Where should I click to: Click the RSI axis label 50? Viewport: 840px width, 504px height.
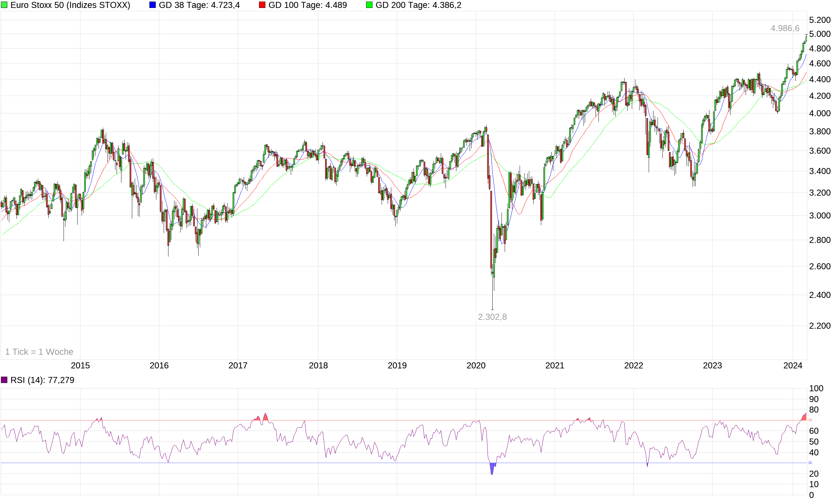click(x=814, y=442)
